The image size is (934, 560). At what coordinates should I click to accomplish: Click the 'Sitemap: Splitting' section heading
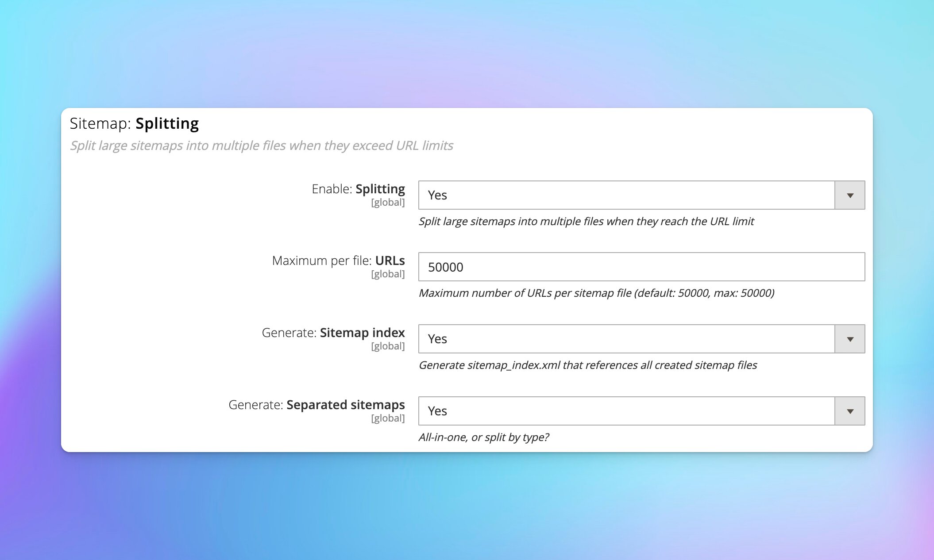coord(134,123)
